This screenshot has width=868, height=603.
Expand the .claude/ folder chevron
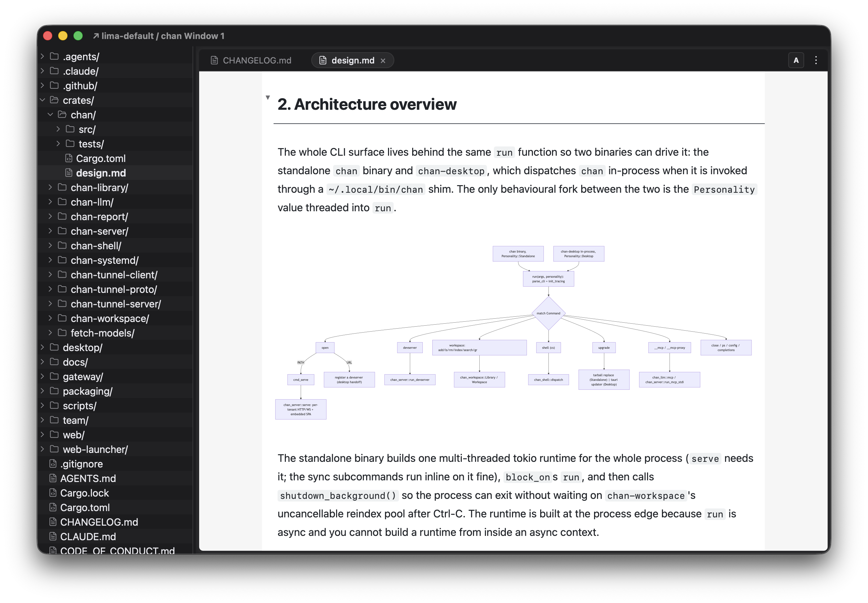point(42,71)
